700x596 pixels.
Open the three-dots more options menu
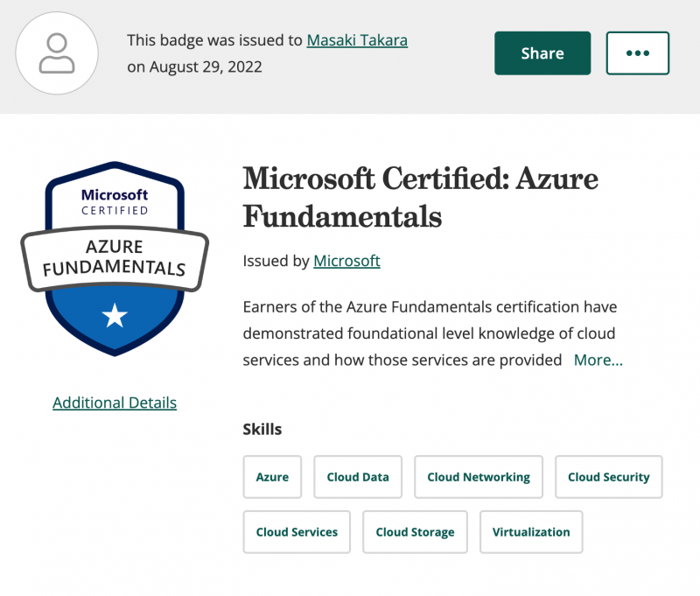pyautogui.click(x=637, y=53)
